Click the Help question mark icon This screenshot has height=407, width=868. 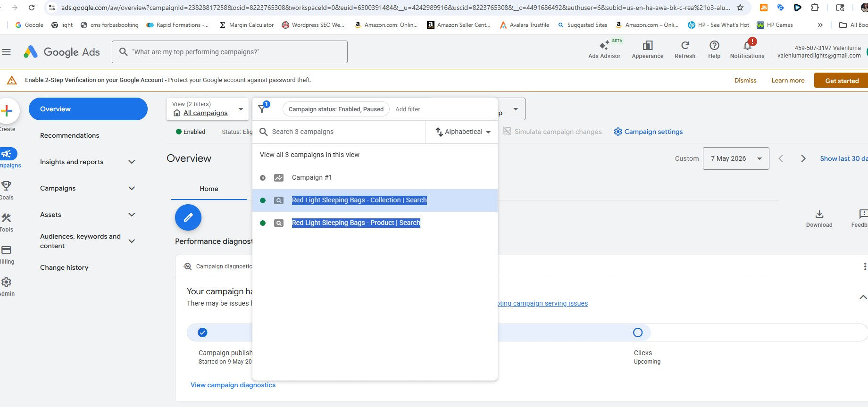click(x=714, y=45)
